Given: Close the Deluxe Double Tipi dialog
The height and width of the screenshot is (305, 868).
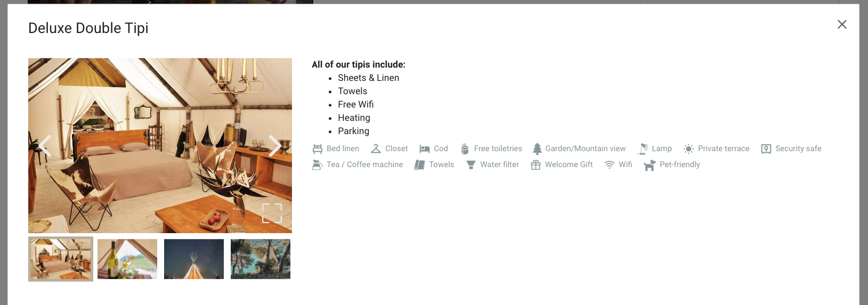Looking at the screenshot, I should coord(842,24).
